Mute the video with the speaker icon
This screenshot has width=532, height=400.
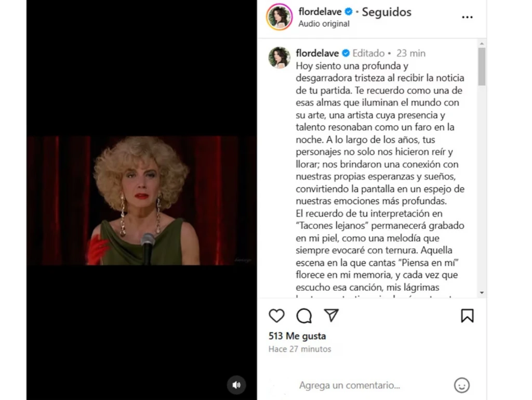coord(236,385)
